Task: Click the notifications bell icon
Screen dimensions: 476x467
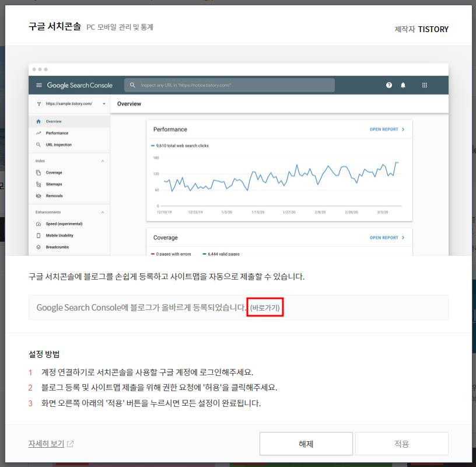Action: [x=403, y=85]
